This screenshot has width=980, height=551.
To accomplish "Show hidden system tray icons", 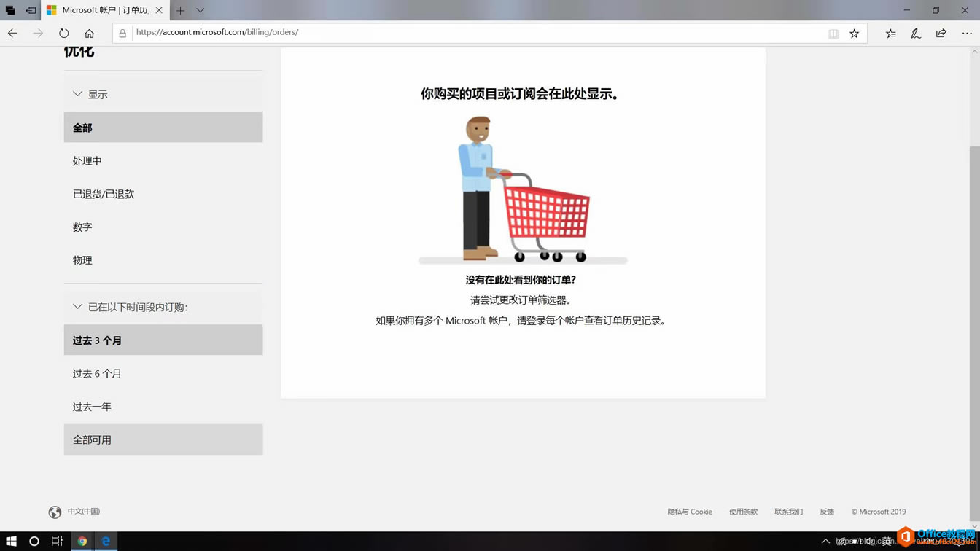I will [825, 542].
